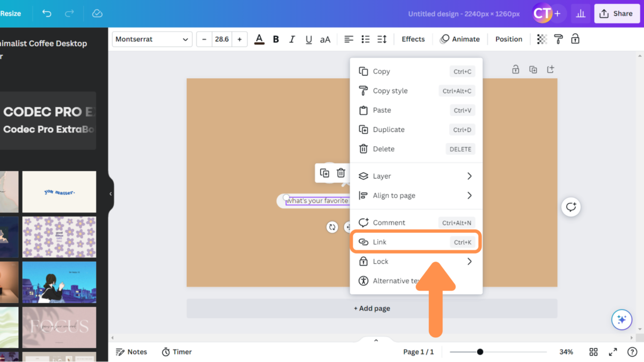Open the text color picker

click(x=259, y=39)
